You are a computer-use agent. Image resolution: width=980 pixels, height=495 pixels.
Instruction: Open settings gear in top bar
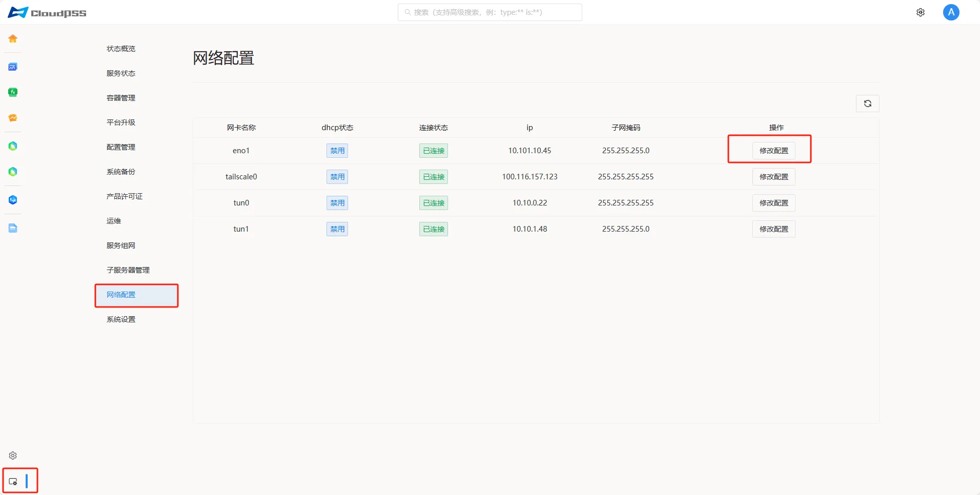coord(921,12)
